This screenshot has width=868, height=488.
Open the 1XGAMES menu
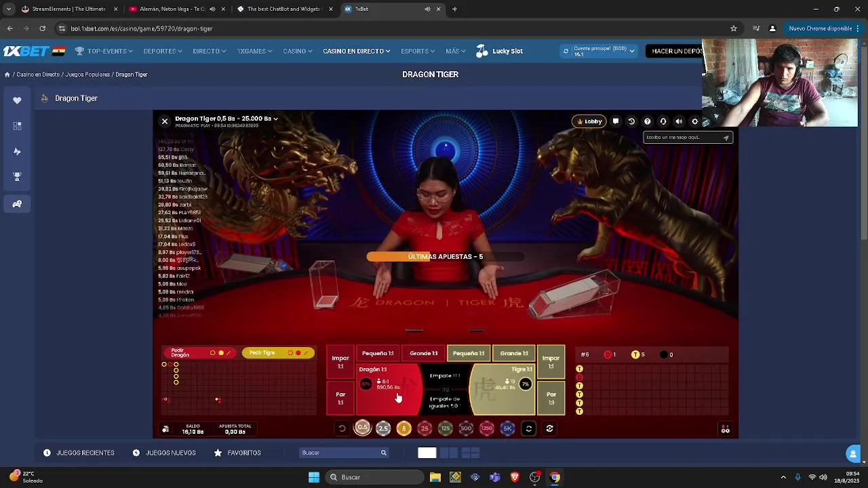(254, 51)
